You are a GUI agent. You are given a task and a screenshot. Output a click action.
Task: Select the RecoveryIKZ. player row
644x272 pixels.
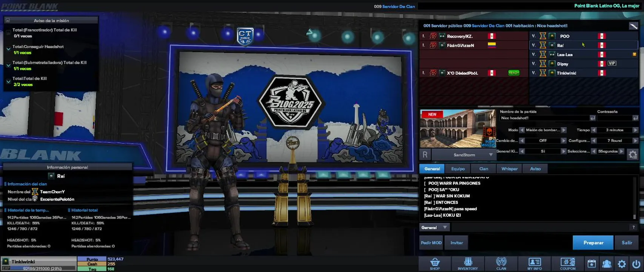point(474,36)
